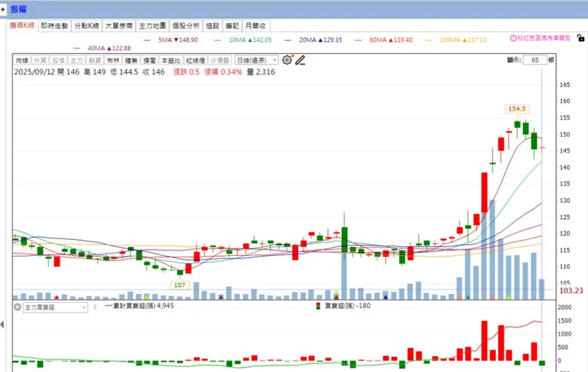
Task: Toggle the 均線 moving average overlay
Action: coord(22,60)
